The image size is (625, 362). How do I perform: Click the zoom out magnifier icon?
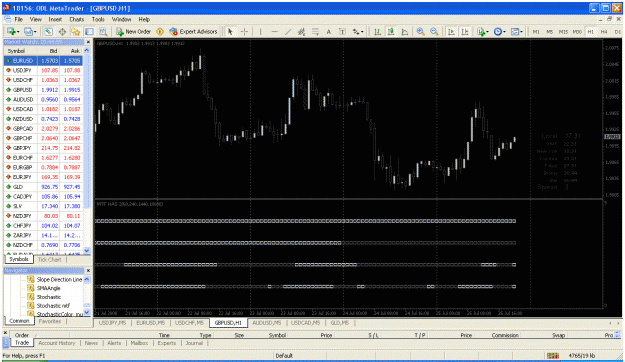point(434,31)
